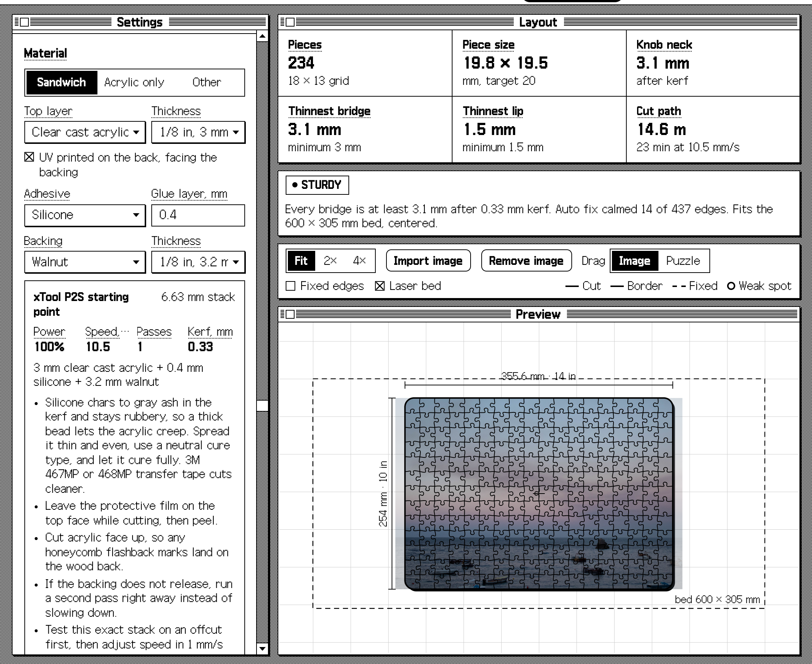This screenshot has width=812, height=664.
Task: Click the Top layer field label
Action: pos(48,111)
